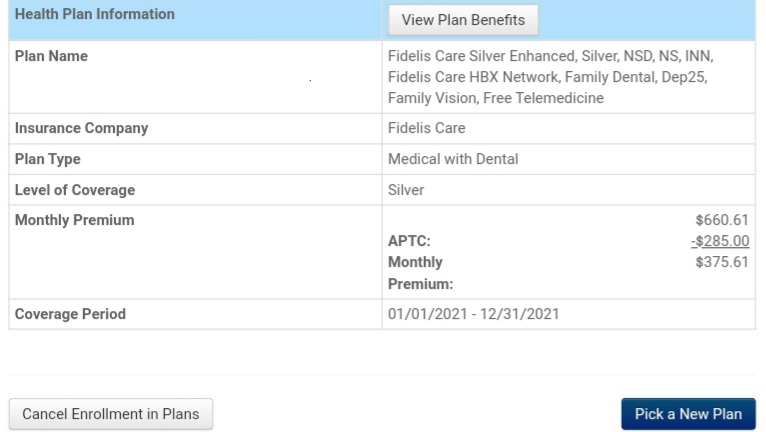766x432 pixels.
Task: Click the bold Monthly Premium: sublabel
Action: coord(420,273)
